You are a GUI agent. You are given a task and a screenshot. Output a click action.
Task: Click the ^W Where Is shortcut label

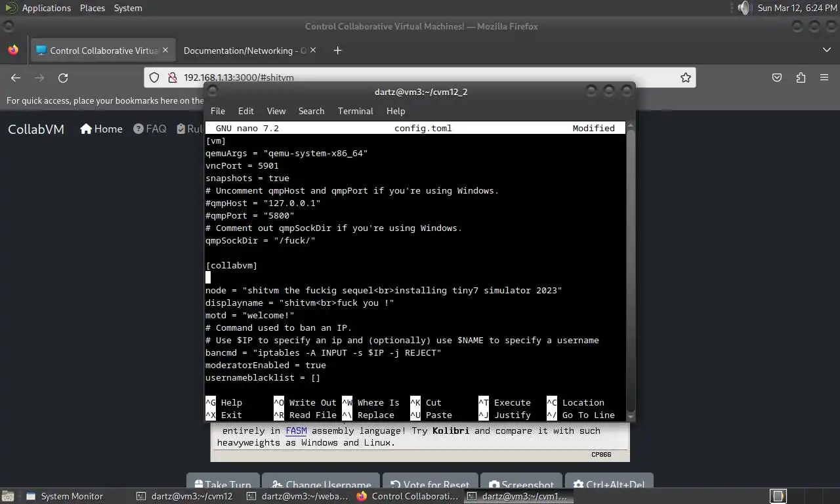[371, 402]
